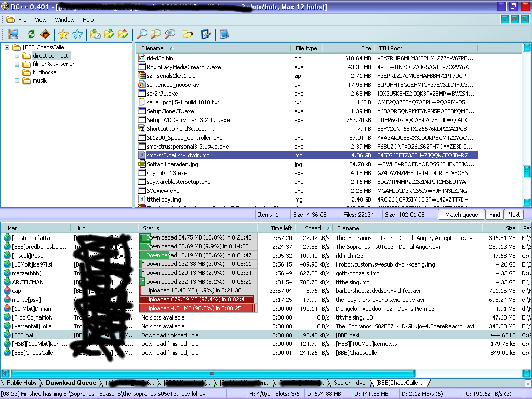The image size is (532, 399).
Task: Expand the musik folder node
Action: [17, 81]
